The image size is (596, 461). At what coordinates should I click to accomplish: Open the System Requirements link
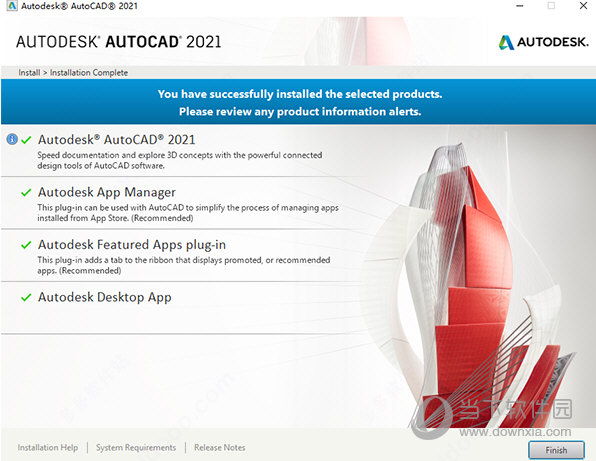pos(136,448)
